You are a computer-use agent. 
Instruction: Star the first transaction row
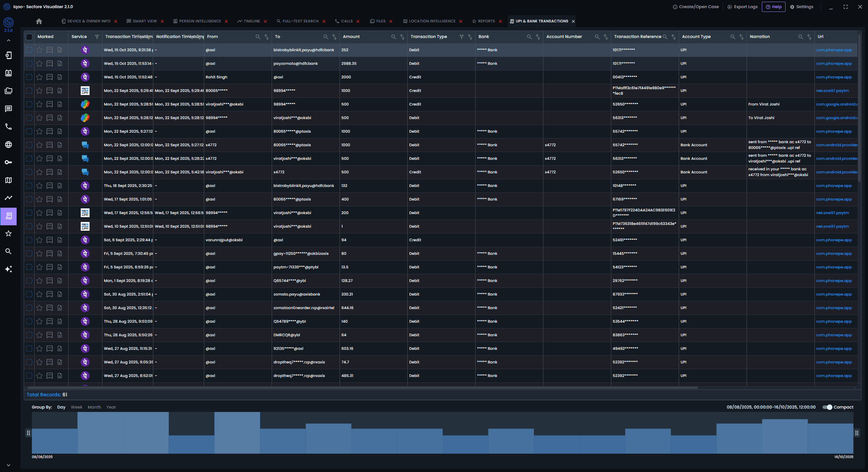pyautogui.click(x=39, y=50)
